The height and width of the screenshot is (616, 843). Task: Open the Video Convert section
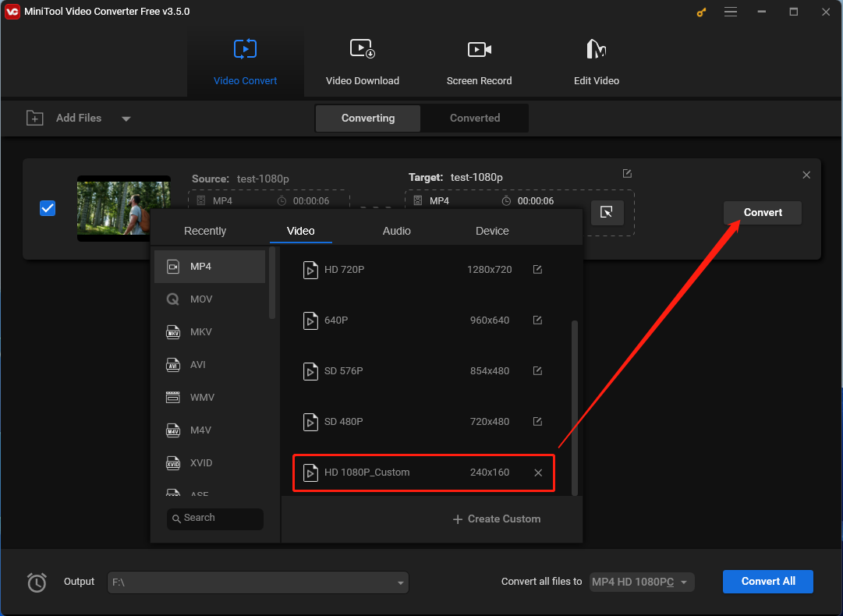(245, 62)
